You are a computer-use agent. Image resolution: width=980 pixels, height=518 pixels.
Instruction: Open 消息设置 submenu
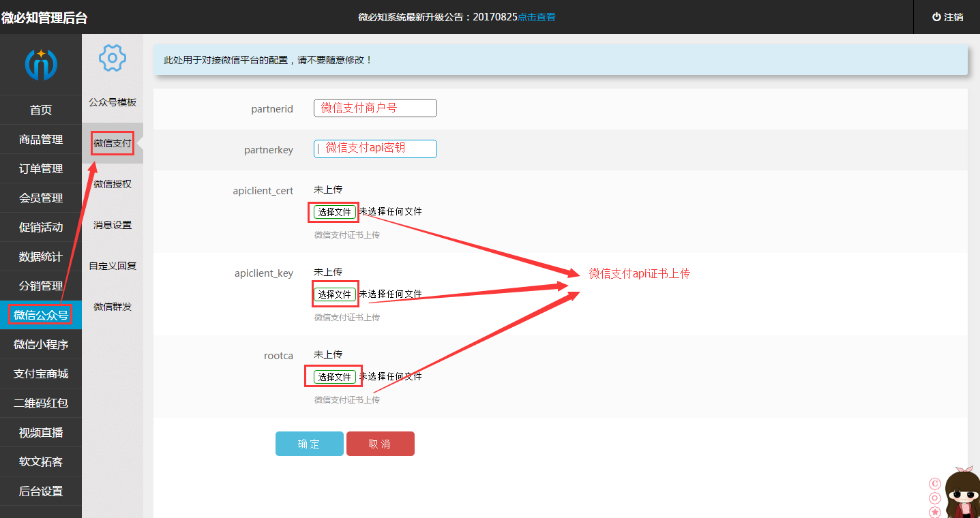(x=113, y=225)
